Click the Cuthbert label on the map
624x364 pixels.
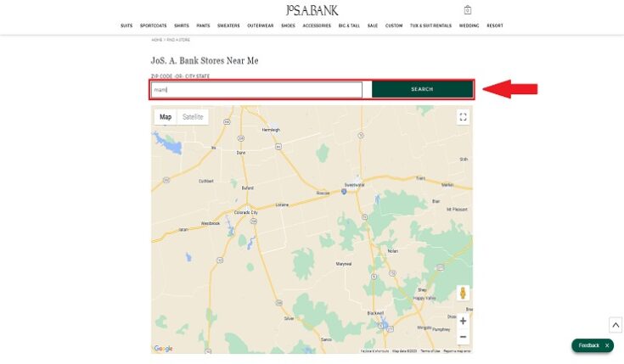pyautogui.click(x=206, y=181)
